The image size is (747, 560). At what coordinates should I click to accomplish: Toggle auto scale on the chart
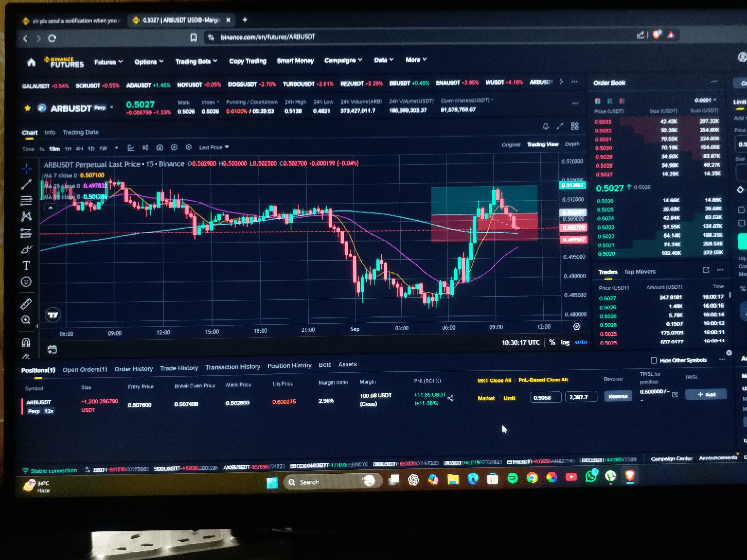click(x=581, y=342)
